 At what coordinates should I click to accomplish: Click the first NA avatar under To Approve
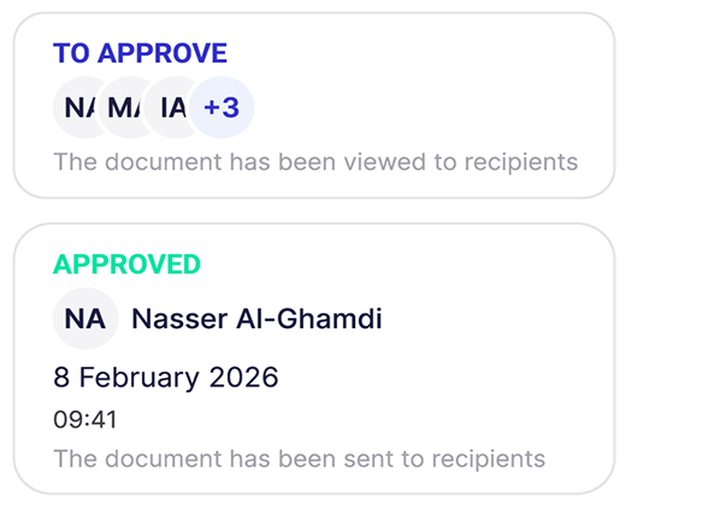(x=76, y=107)
